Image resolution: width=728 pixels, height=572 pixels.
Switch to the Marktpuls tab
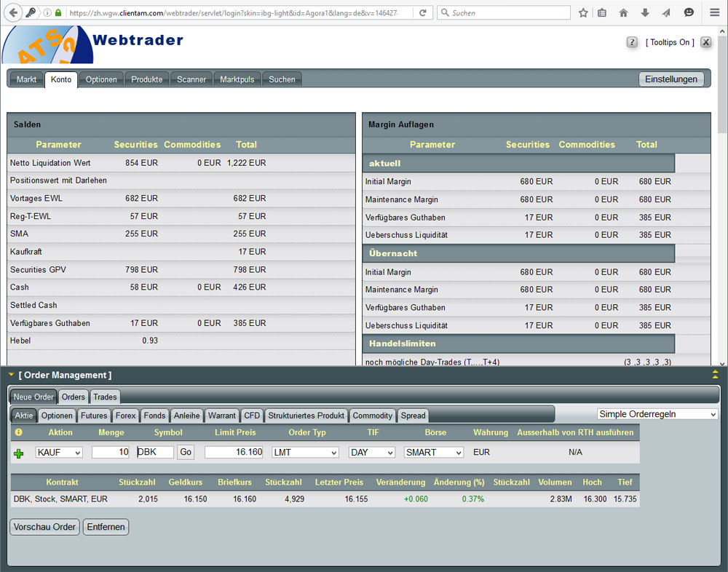click(x=237, y=79)
